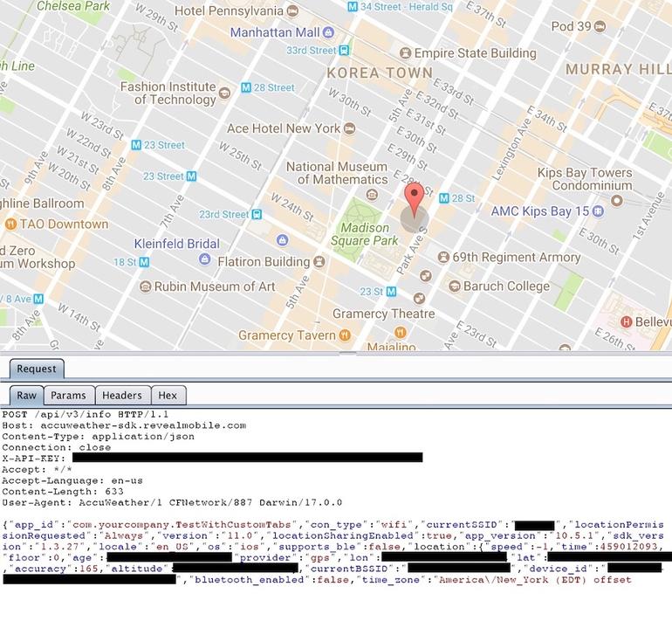Click the POST /api/v3/info request line
The height and width of the screenshot is (621, 672).
point(86,415)
